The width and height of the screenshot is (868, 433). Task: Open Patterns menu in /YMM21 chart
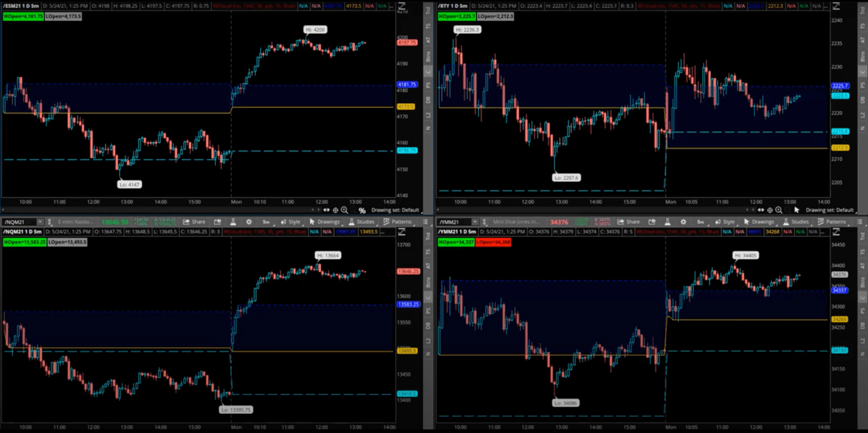[x=832, y=222]
